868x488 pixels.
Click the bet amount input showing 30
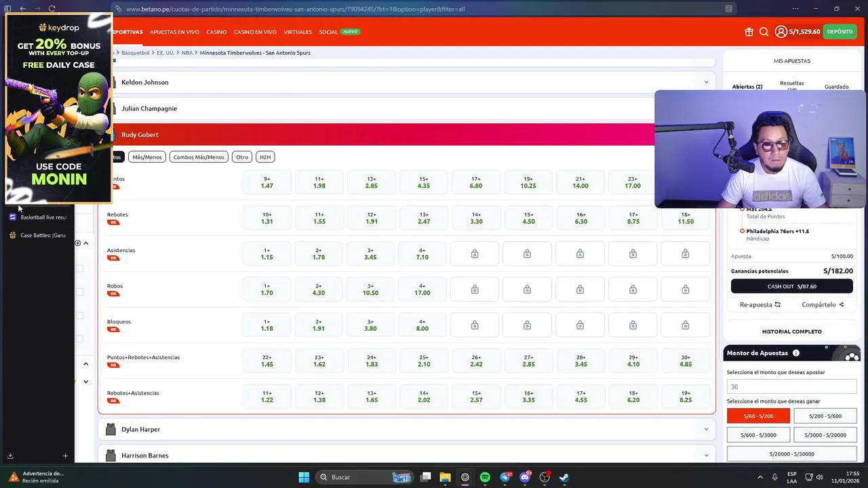point(792,386)
